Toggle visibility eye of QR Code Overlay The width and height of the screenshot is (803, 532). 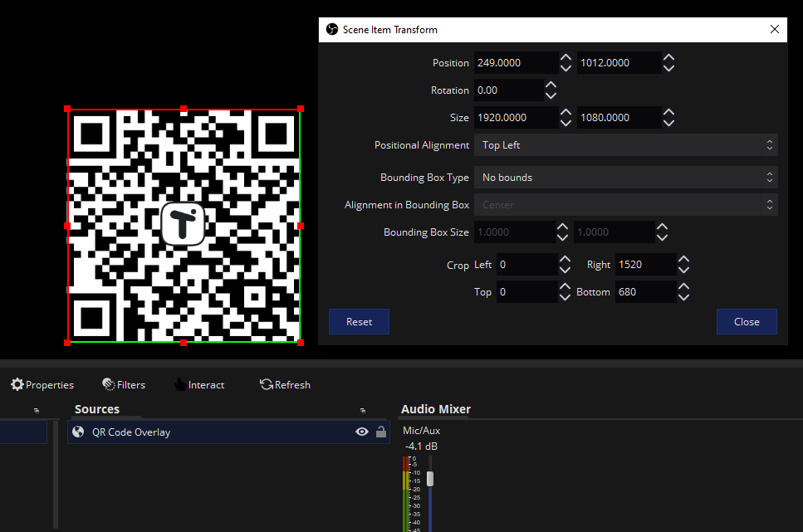pos(362,432)
